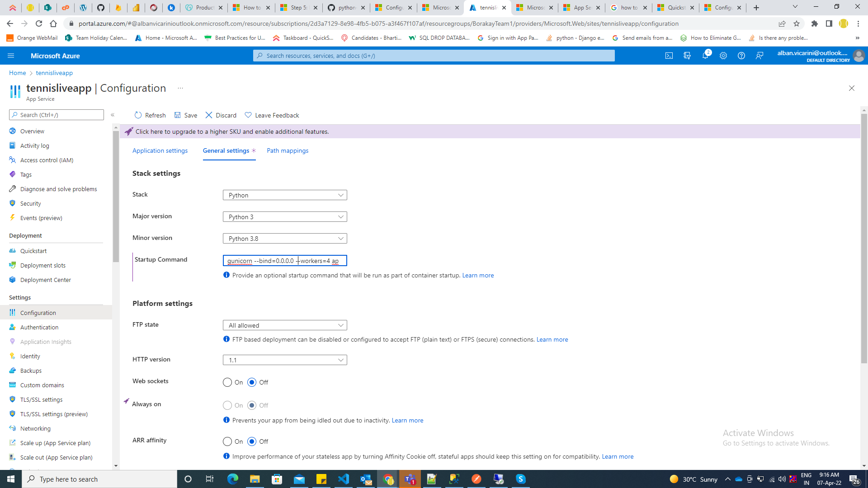Expand the FTP state dropdown
868x488 pixels.
pos(285,325)
